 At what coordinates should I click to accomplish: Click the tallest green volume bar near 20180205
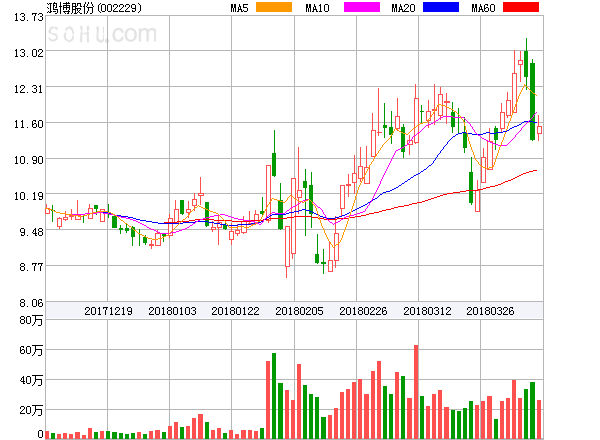(274, 396)
